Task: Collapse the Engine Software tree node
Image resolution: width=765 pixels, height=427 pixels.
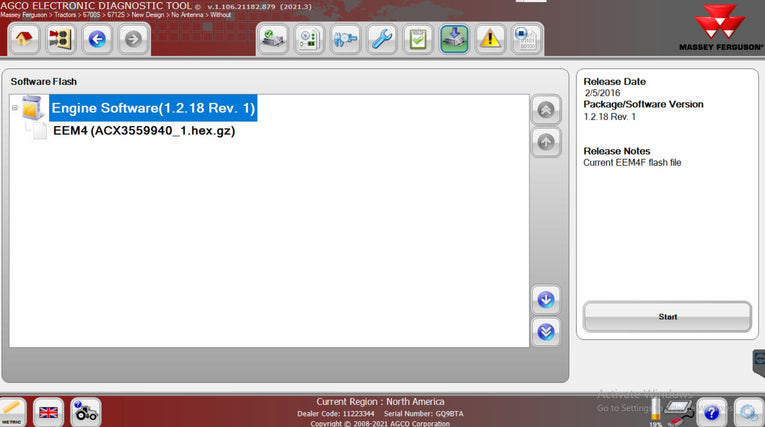Action: (x=15, y=108)
